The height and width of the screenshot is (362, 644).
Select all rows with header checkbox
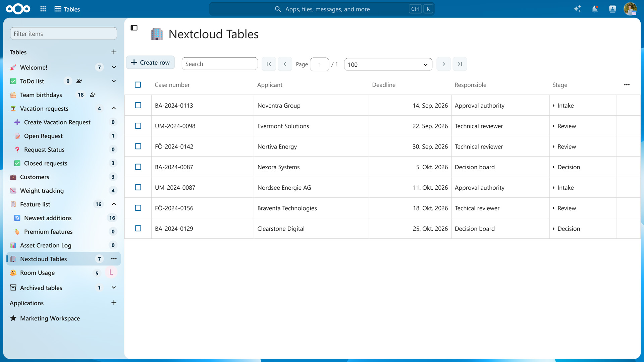(138, 85)
